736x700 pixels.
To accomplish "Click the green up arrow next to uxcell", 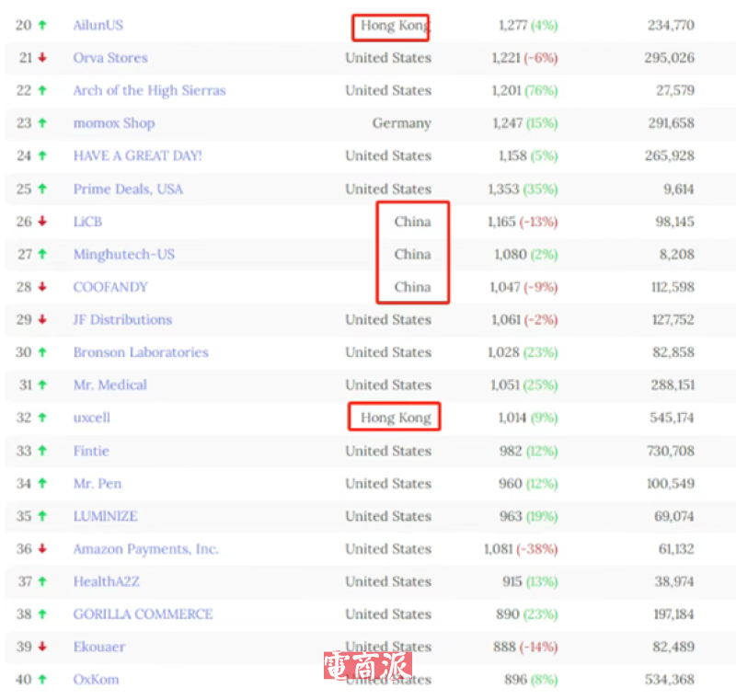I will tap(42, 418).
